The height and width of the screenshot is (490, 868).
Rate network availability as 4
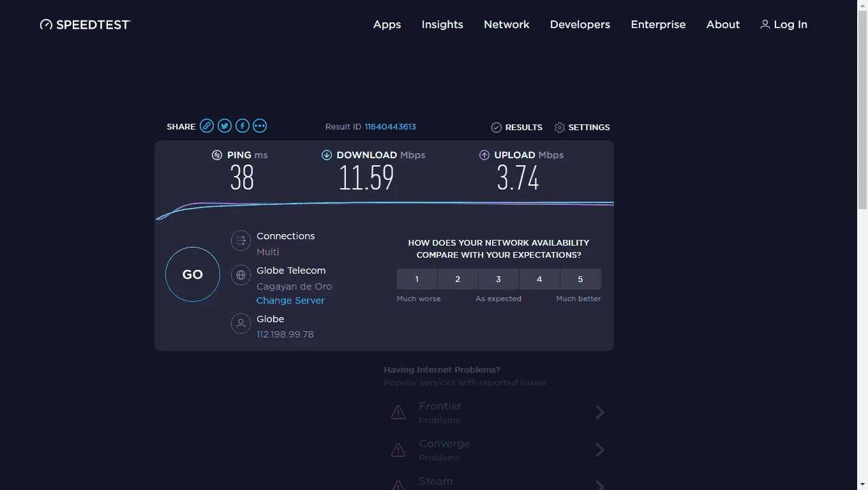[x=539, y=279]
